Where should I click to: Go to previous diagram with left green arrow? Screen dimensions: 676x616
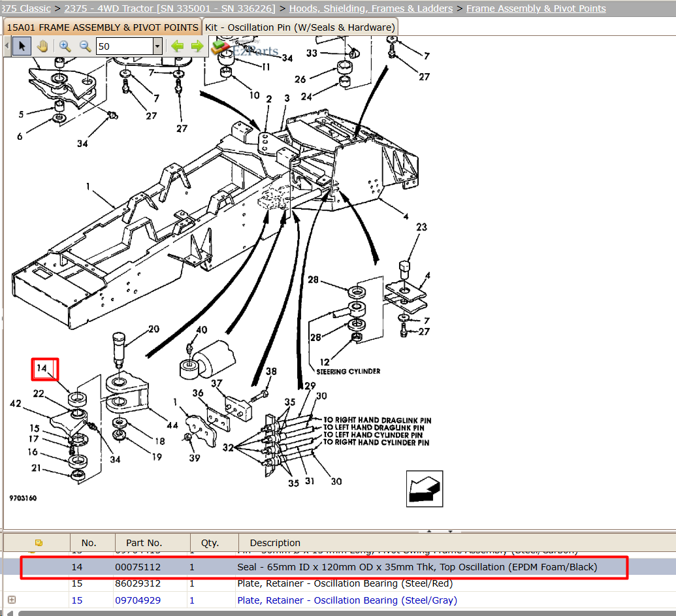177,46
